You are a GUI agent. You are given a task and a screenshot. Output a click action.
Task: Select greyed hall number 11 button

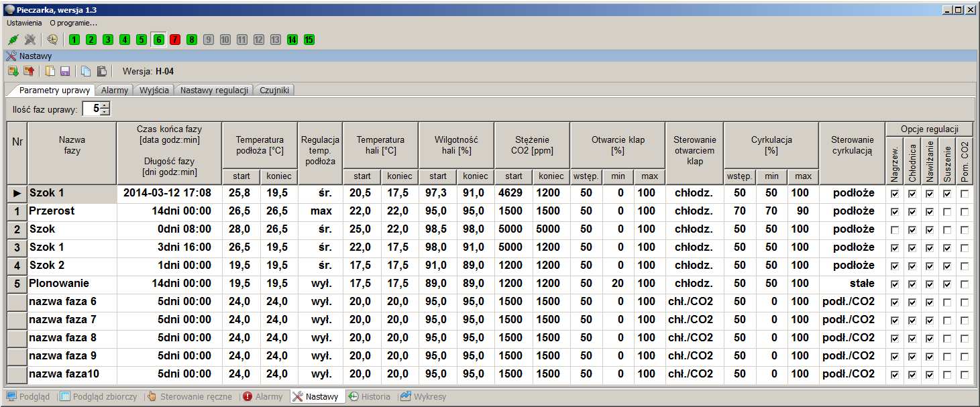click(x=242, y=40)
